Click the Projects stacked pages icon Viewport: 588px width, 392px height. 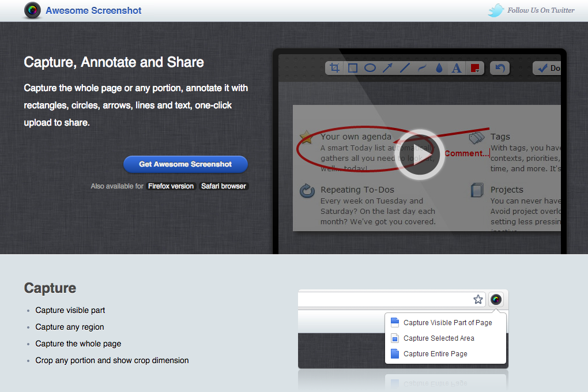click(x=477, y=190)
